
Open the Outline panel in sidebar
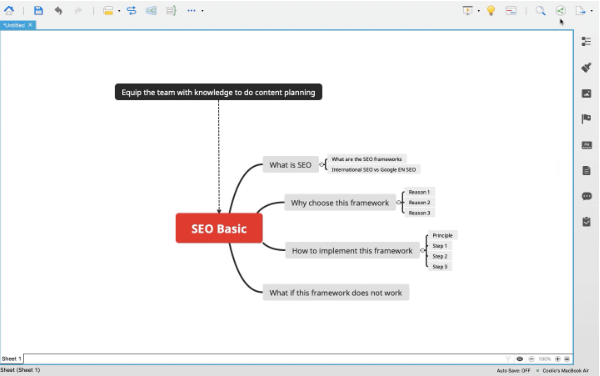(586, 41)
